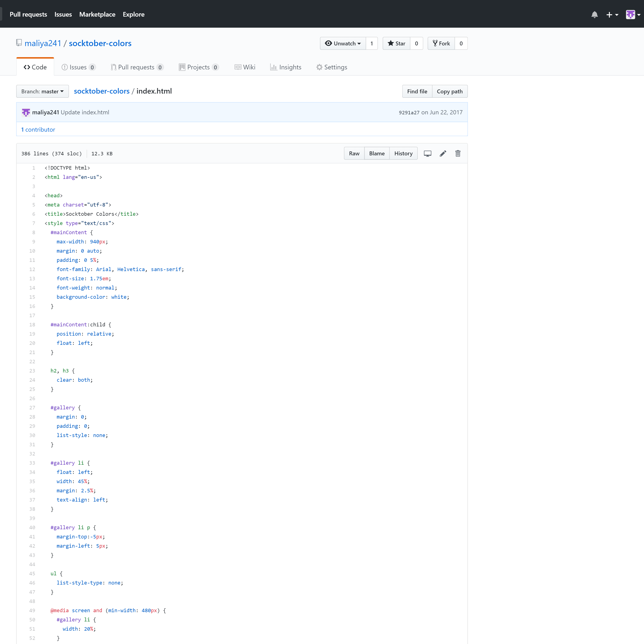Viewport: 644px width, 644px height.
Task: Click the watchers count 1
Action: click(371, 43)
